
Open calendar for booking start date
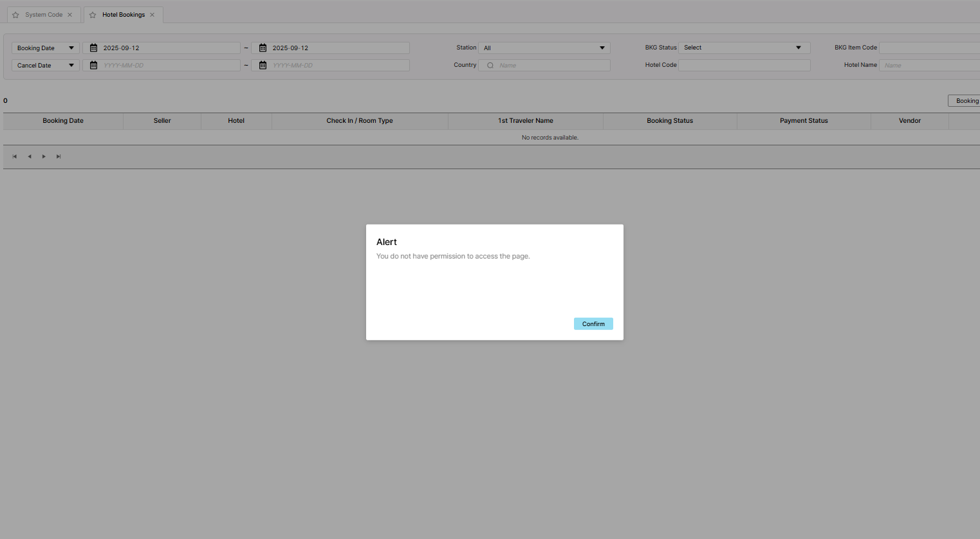93,48
